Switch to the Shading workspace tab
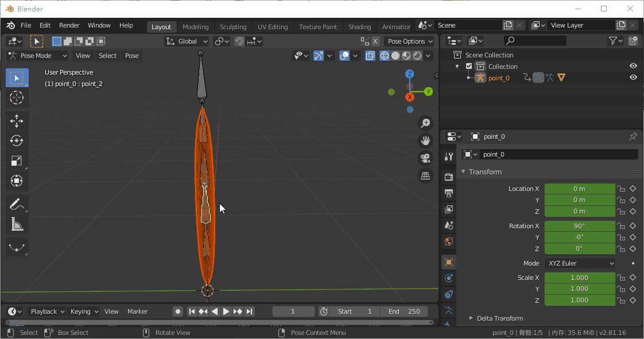The image size is (644, 339). coord(359,27)
